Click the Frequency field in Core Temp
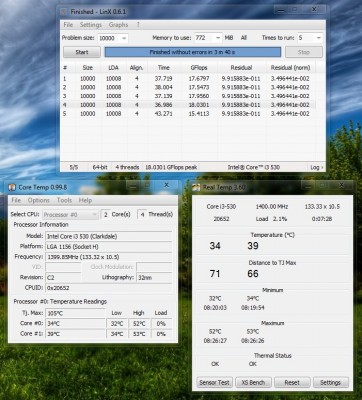362x400 pixels. [x=109, y=257]
